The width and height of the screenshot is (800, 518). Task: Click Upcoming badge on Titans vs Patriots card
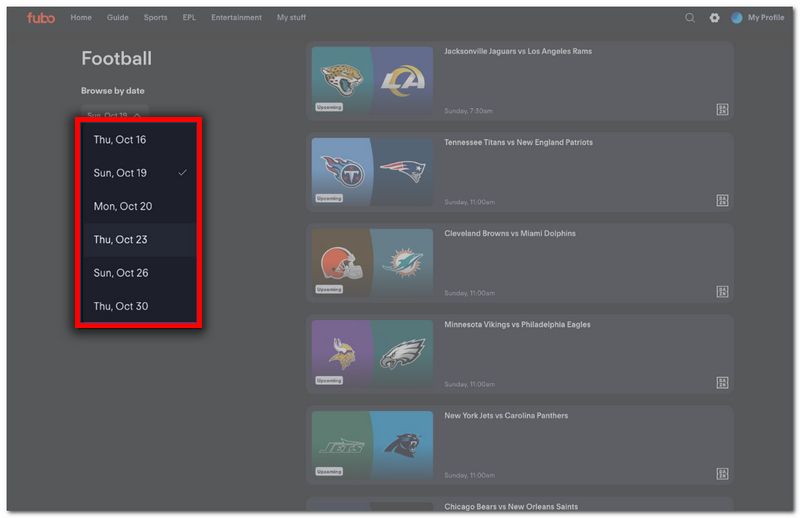(329, 198)
